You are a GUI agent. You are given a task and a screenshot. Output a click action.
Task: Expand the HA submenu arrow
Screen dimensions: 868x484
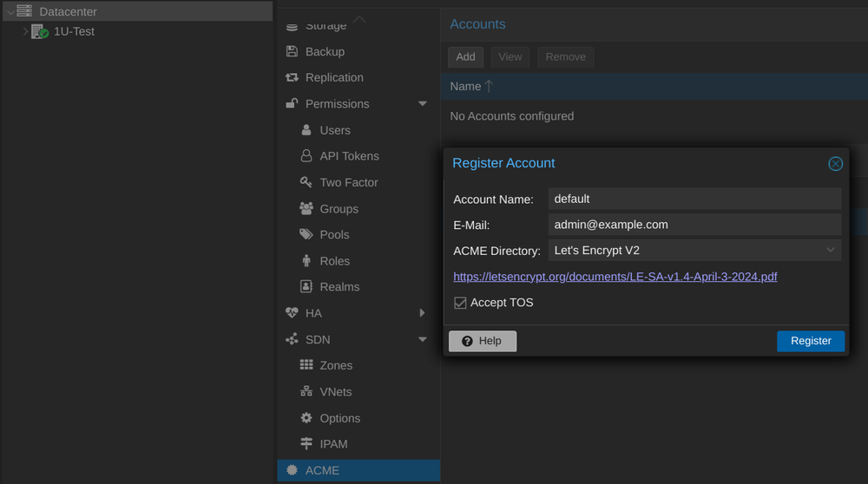tap(423, 313)
